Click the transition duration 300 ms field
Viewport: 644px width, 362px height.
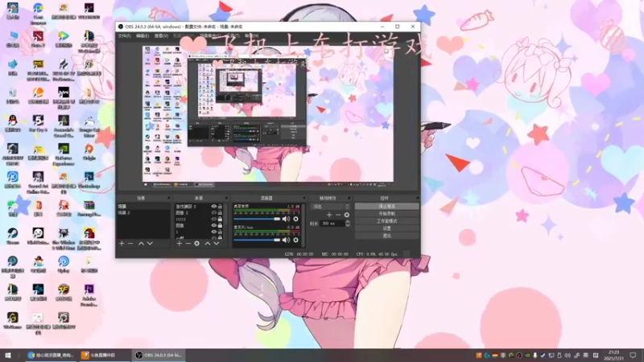[x=332, y=224]
